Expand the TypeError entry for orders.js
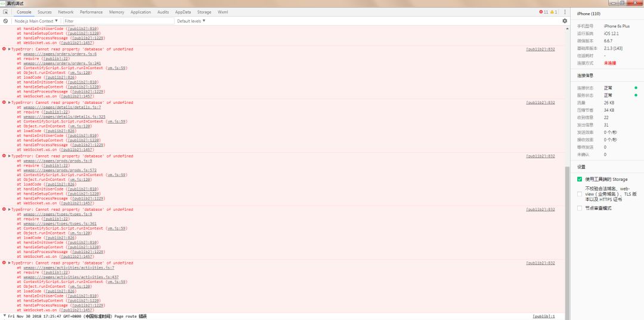The width and height of the screenshot is (644, 320). tap(10, 49)
